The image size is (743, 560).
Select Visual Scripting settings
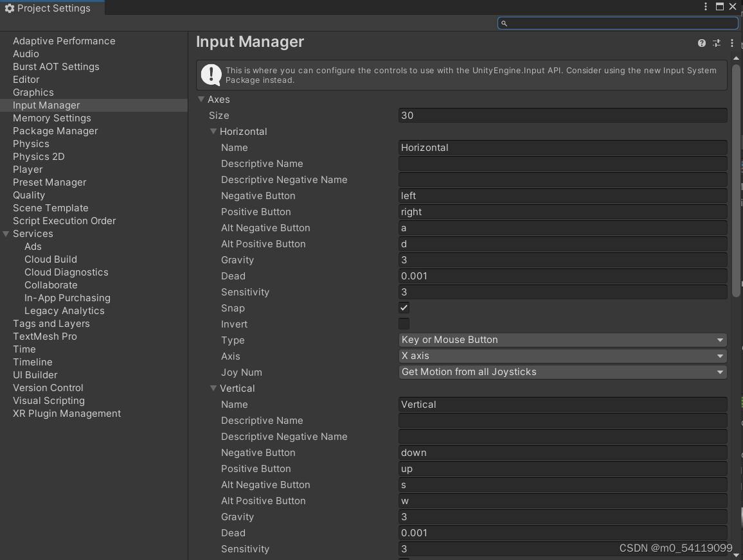(49, 401)
